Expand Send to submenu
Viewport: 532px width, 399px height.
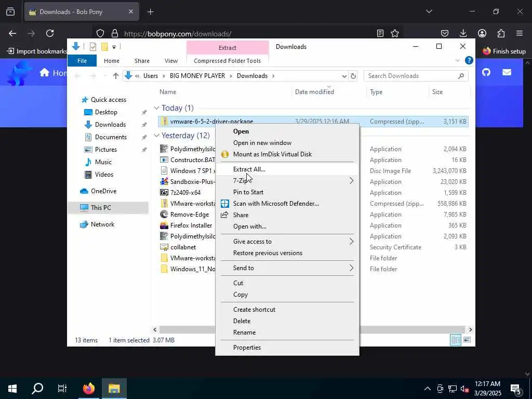pos(352,268)
